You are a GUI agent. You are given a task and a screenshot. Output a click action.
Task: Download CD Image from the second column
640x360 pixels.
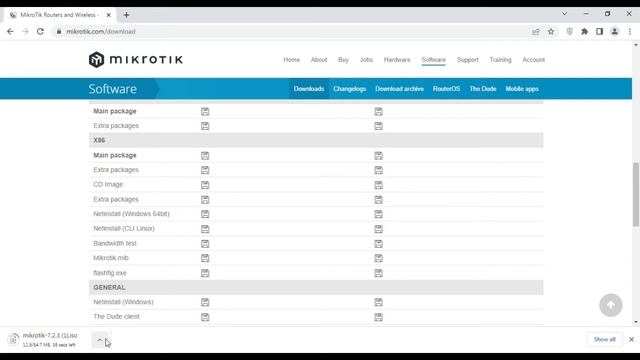378,185
